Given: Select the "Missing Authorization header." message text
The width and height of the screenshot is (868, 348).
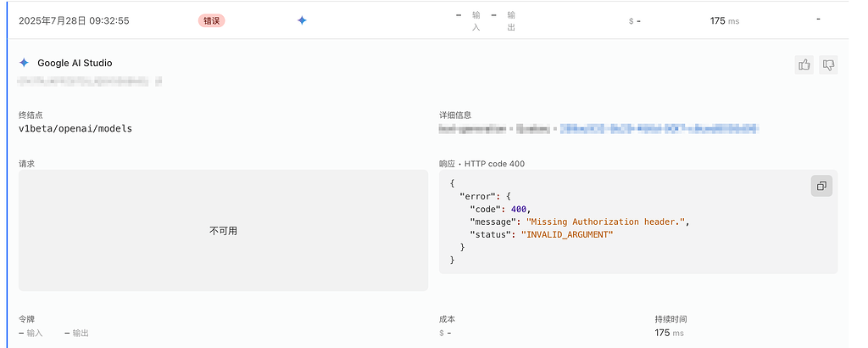Looking at the screenshot, I should pos(607,222).
